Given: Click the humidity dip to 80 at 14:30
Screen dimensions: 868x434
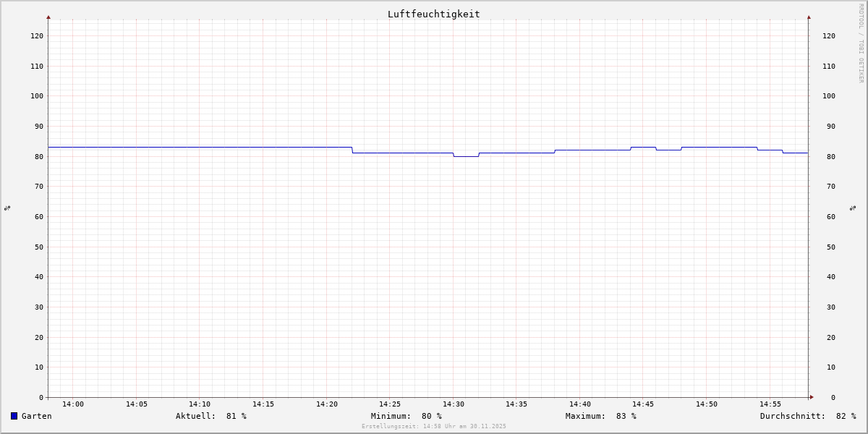Looking at the screenshot, I should click(x=466, y=156).
